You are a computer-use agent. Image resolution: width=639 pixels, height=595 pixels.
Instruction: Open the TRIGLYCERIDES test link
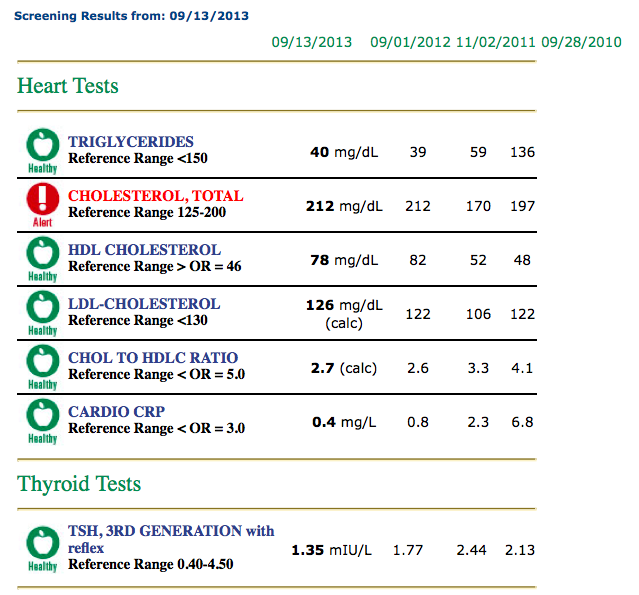pyautogui.click(x=131, y=142)
